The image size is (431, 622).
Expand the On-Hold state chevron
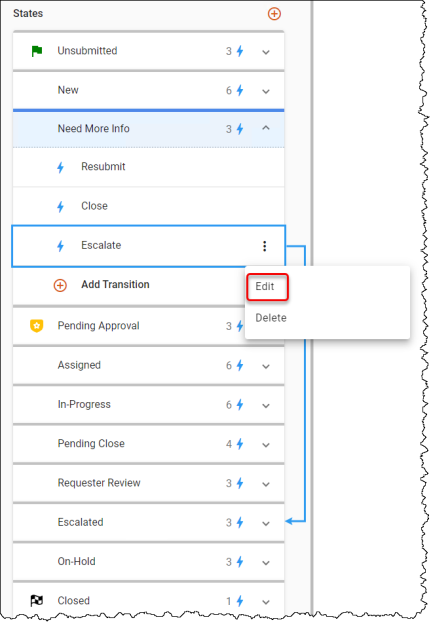tap(266, 562)
